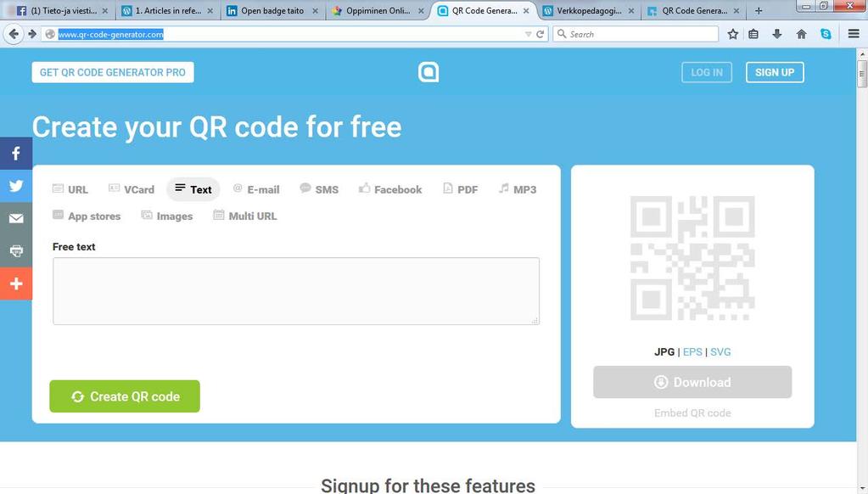Click the Skype icon in the toolbar

click(826, 34)
